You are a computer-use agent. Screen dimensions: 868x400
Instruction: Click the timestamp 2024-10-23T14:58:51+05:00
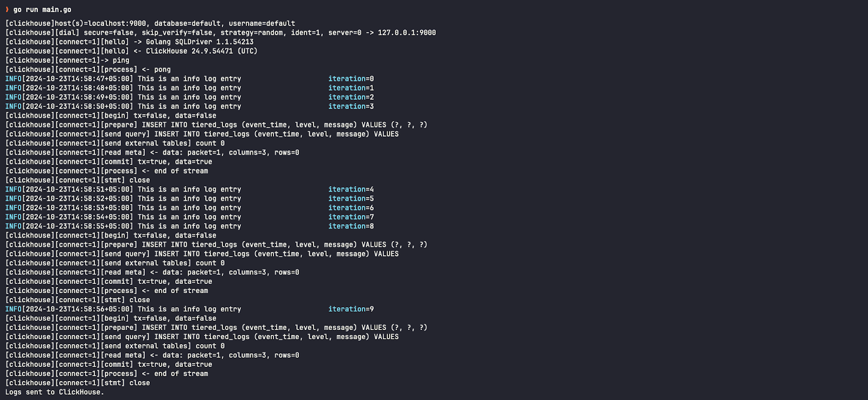(x=78, y=189)
